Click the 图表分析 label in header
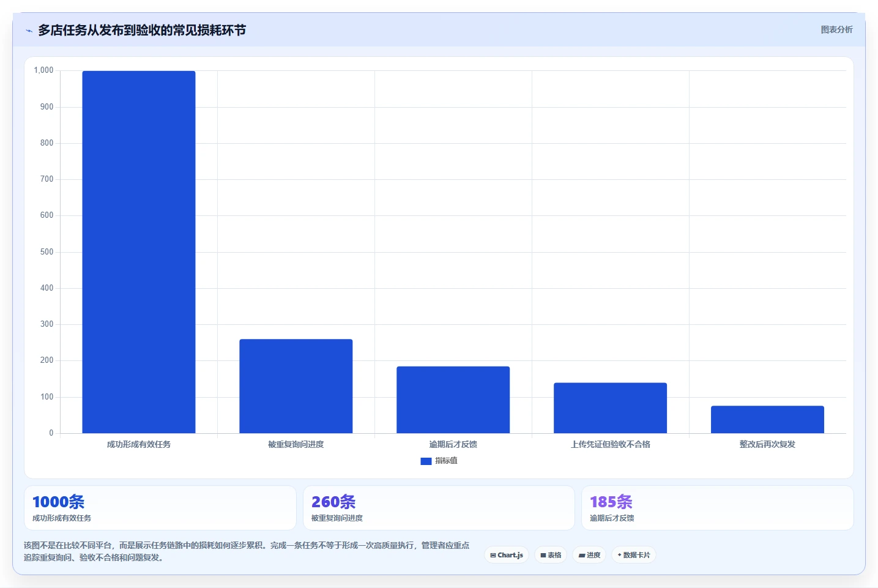The image size is (878, 588). 836,29
